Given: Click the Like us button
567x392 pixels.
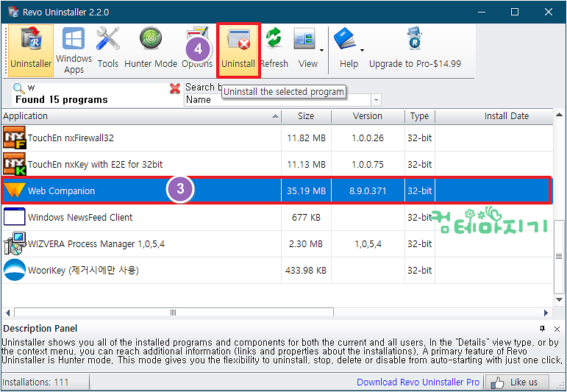Looking at the screenshot, I should 517,382.
